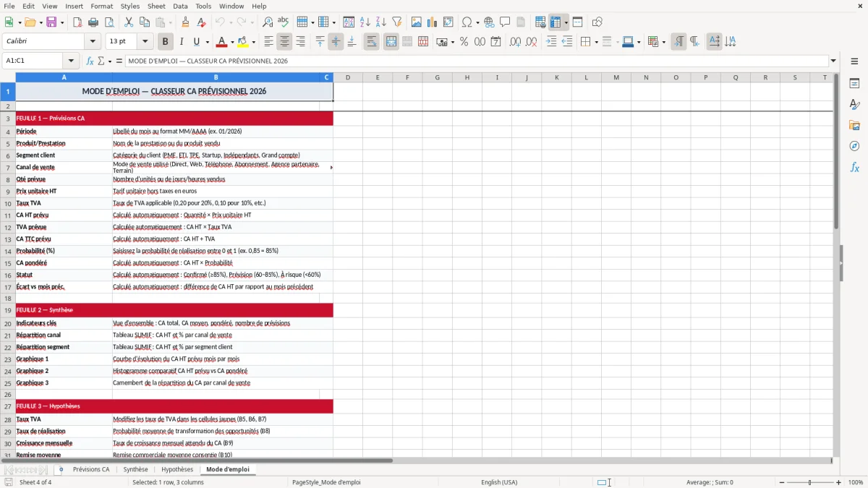
Task: Click the Insert Chart icon
Action: tap(433, 22)
